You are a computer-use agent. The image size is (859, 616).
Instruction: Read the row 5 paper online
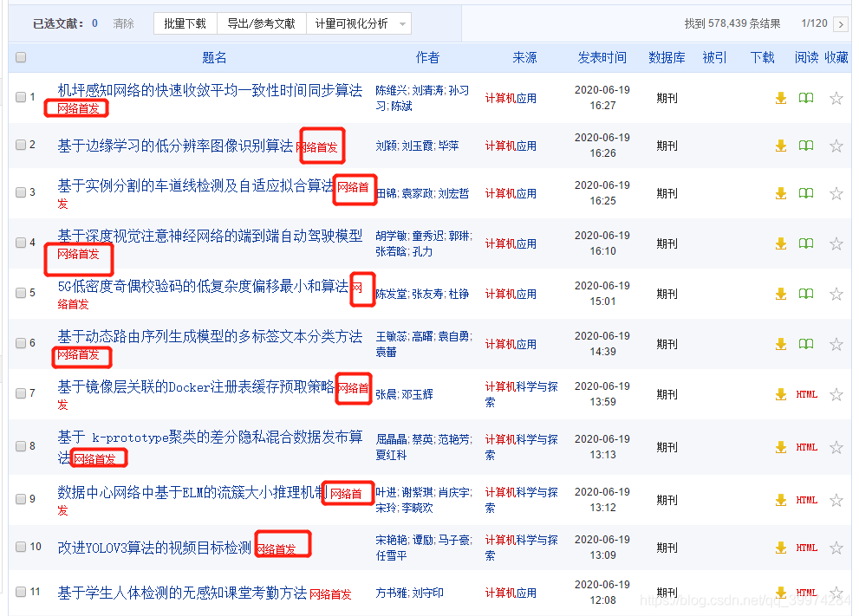tap(806, 294)
